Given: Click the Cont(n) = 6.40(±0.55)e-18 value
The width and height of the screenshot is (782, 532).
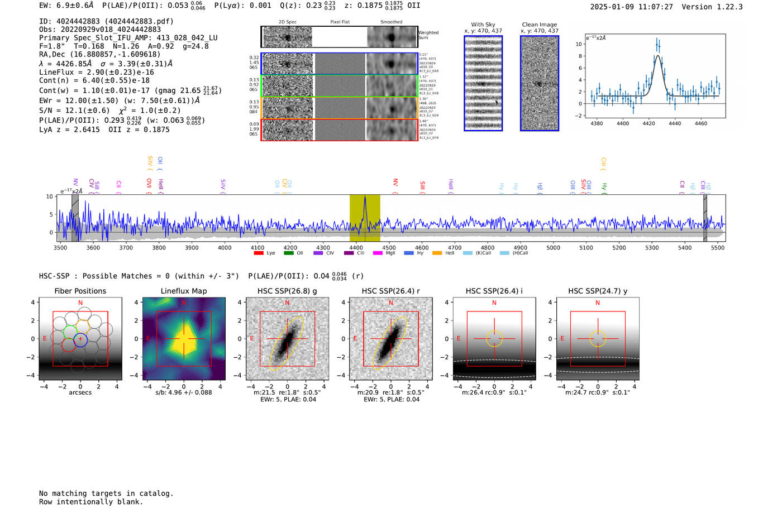Looking at the screenshot, I should tap(94, 80).
